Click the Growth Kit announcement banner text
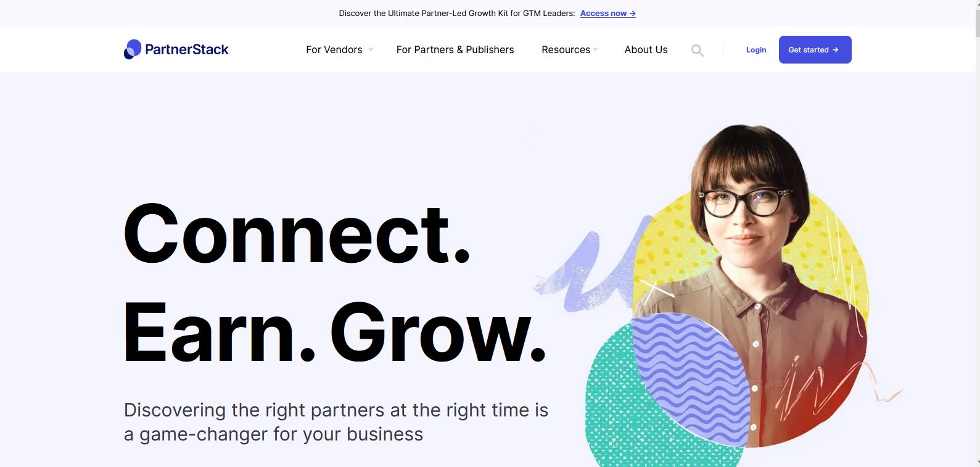This screenshot has width=980, height=467. (x=457, y=13)
